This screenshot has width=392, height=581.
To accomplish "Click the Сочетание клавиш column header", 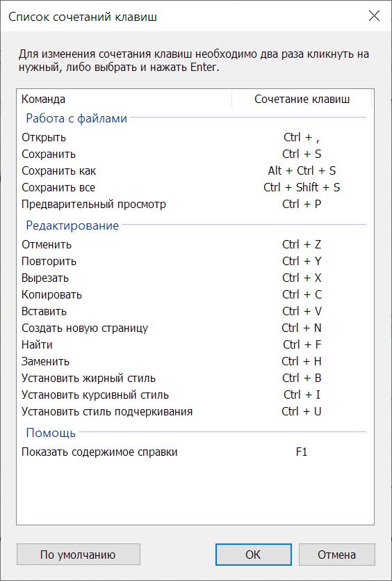I will (x=302, y=100).
